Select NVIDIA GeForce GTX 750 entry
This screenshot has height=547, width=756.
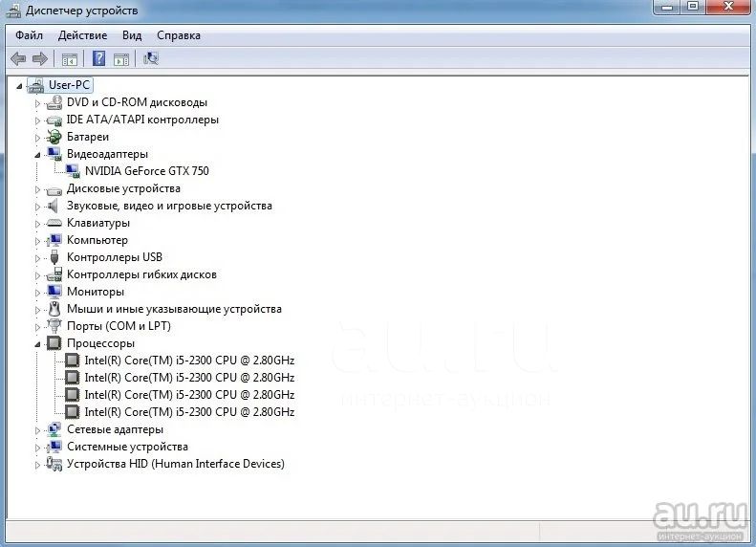[x=147, y=171]
